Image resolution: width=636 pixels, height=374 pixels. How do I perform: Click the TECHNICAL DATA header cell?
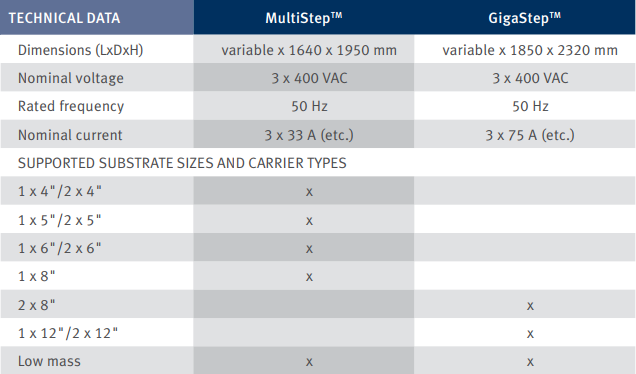[97, 17]
